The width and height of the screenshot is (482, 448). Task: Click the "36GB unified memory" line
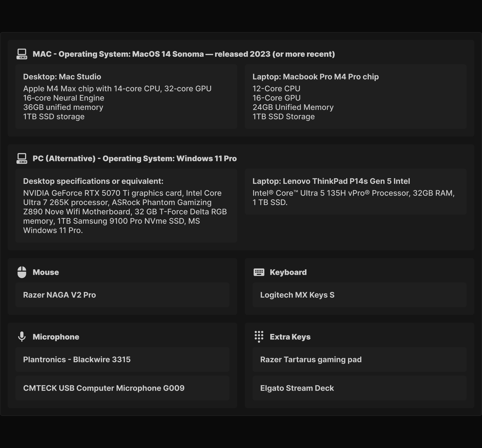coord(63,107)
